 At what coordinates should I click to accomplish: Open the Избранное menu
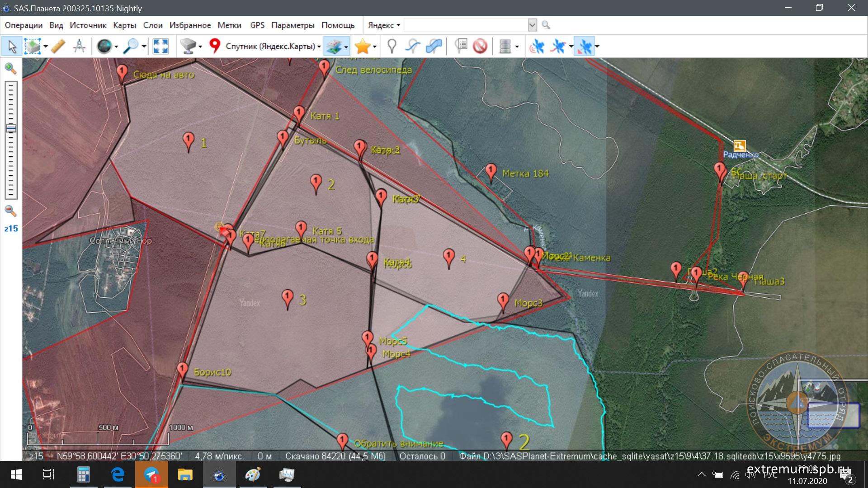pos(190,25)
